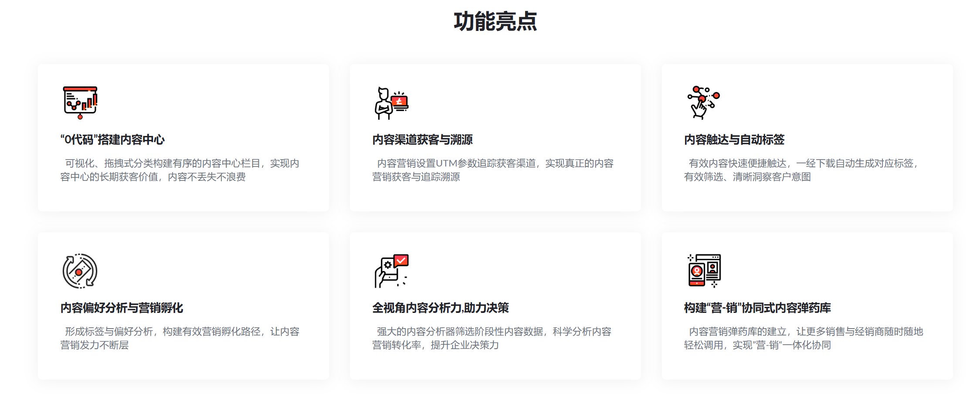Click the heading 内容渠道获客与溯源
The height and width of the screenshot is (404, 980).
[422, 139]
